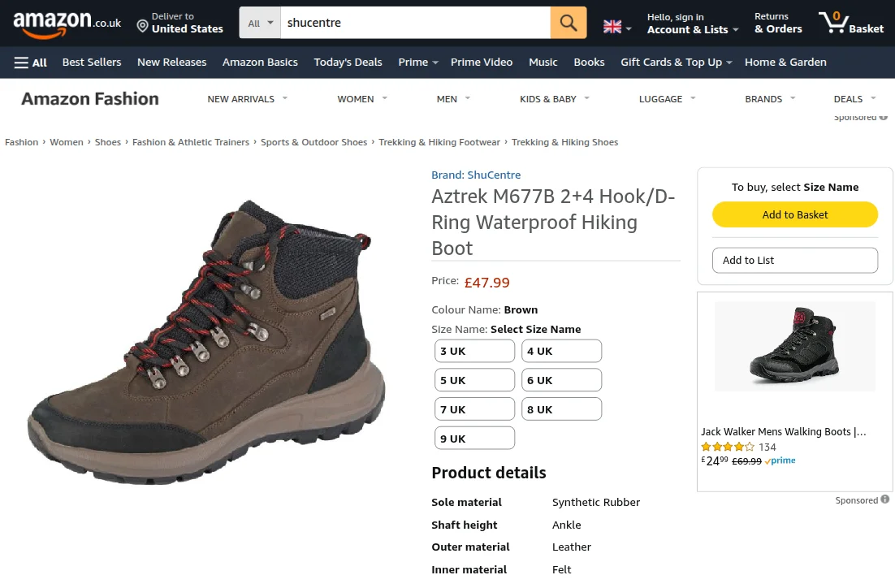
Task: Open the All search category dropdown
Action: tap(259, 22)
